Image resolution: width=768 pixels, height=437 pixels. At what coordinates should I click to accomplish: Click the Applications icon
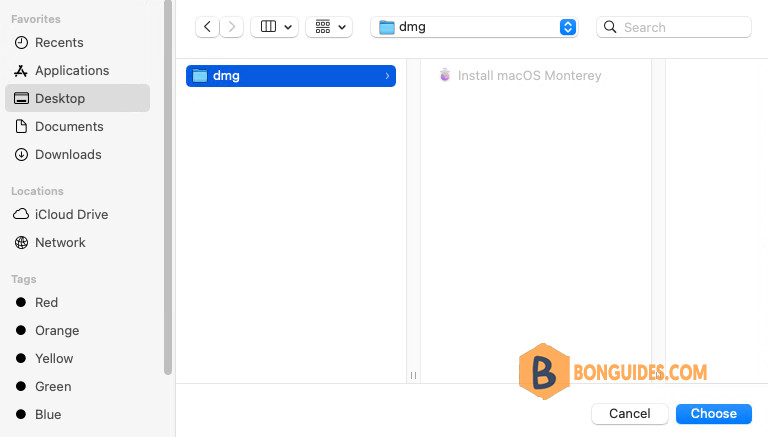[x=21, y=71]
